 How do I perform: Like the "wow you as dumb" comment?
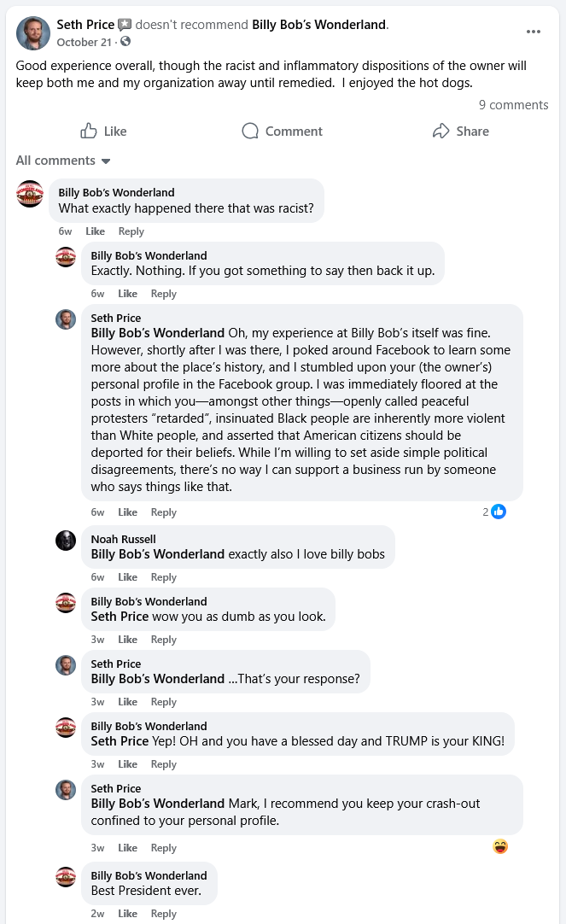point(127,640)
